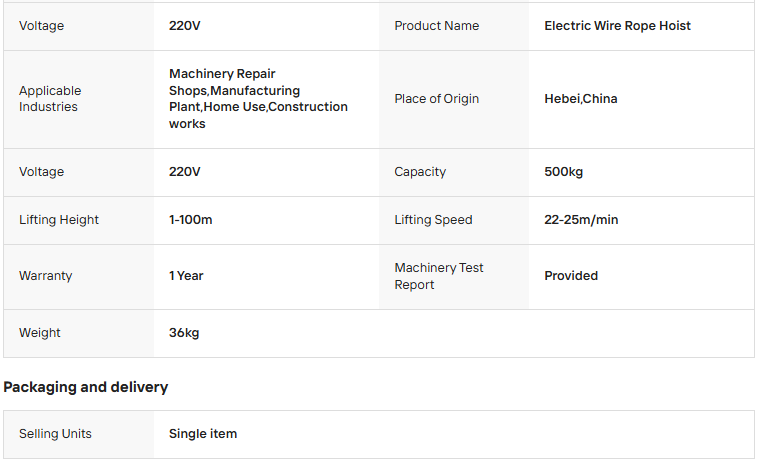Click the Machinery Test Report label
The image size is (759, 463).
point(439,276)
